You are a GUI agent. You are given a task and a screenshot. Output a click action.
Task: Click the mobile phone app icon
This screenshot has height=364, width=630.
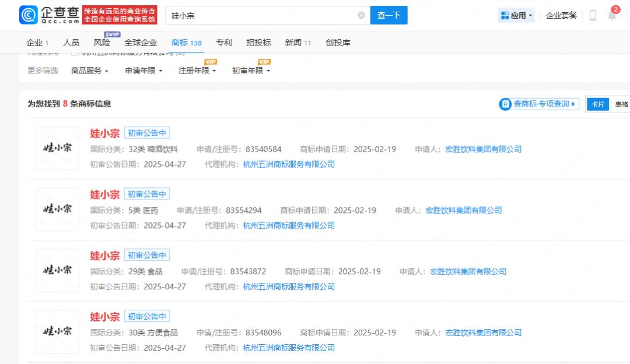click(x=593, y=16)
